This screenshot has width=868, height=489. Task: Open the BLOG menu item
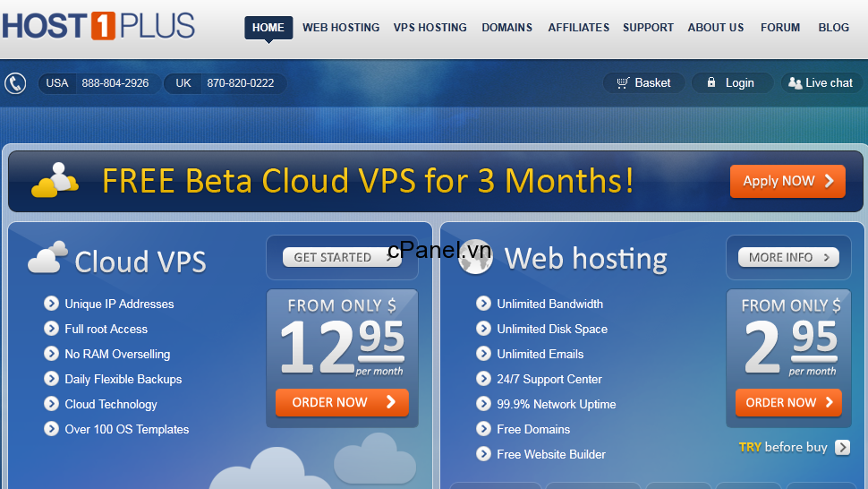pyautogui.click(x=834, y=28)
